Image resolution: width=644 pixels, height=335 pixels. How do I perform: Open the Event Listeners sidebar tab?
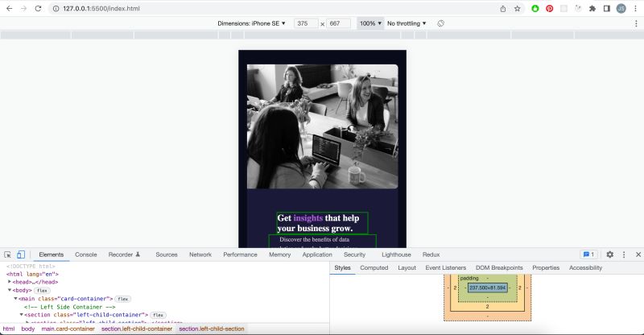pyautogui.click(x=446, y=267)
